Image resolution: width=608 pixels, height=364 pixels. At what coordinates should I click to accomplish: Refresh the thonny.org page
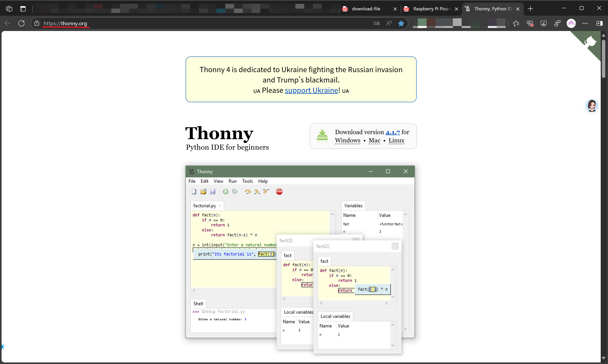point(22,23)
